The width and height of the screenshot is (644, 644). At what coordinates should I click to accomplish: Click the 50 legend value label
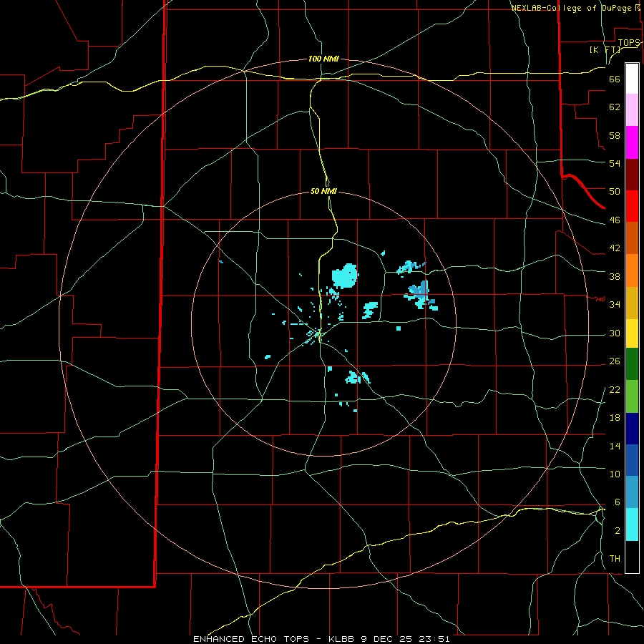(615, 191)
